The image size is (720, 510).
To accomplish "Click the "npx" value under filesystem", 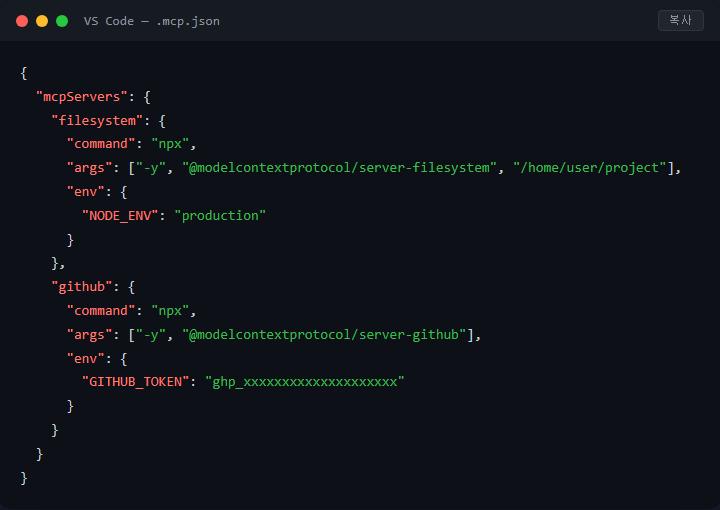I will click(x=170, y=144).
